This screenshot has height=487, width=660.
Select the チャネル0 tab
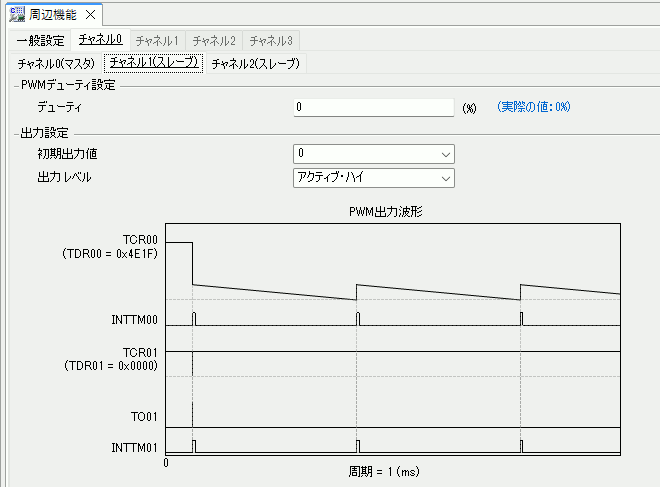click(x=101, y=40)
